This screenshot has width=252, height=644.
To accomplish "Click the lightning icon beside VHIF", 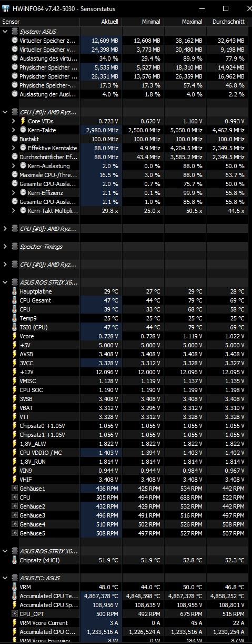I will 14,480.
